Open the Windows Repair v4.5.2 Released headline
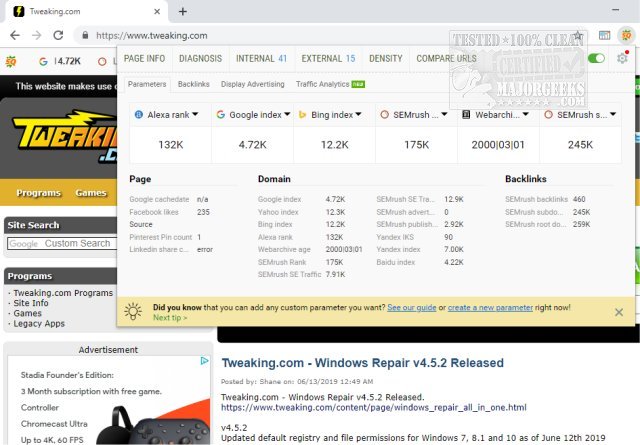This screenshot has height=445, width=640. 362,363
